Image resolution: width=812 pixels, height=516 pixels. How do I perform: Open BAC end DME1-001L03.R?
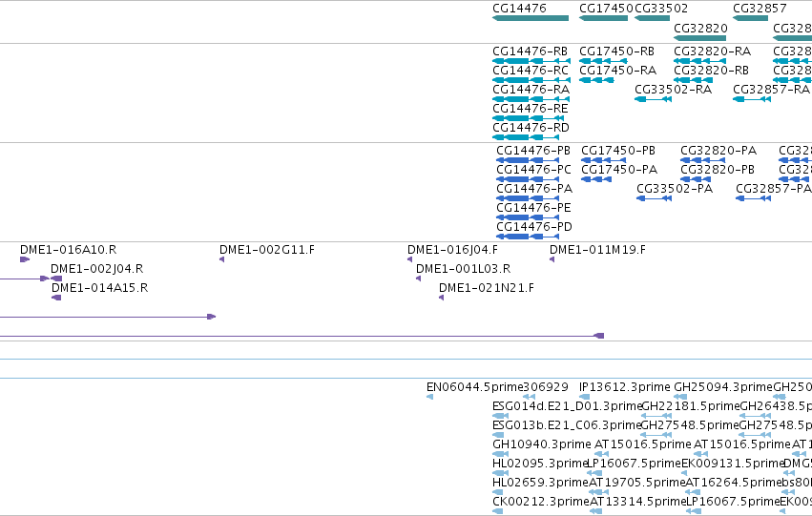(x=463, y=269)
